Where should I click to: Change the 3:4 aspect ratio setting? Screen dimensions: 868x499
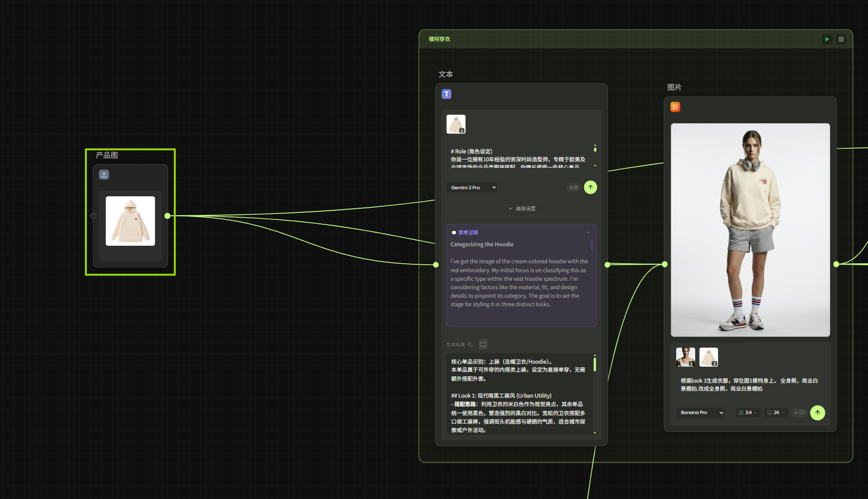click(748, 413)
